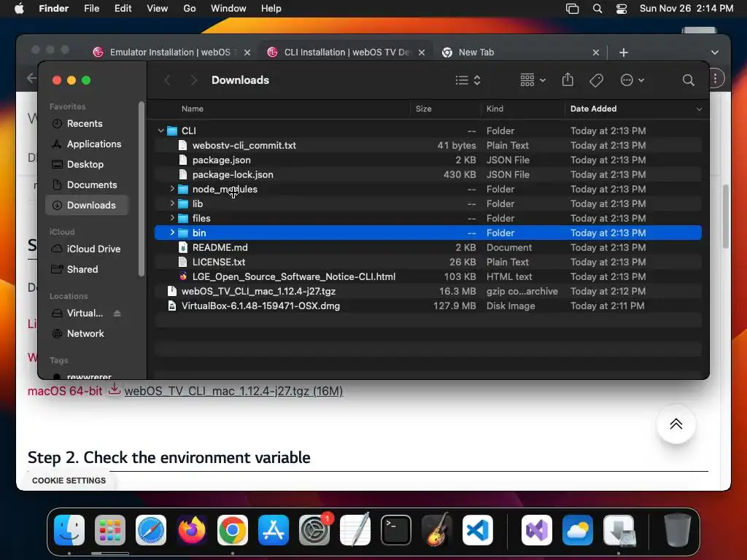The image size is (747, 560).
Task: Open the Edit menu in menu bar
Action: coord(123,9)
